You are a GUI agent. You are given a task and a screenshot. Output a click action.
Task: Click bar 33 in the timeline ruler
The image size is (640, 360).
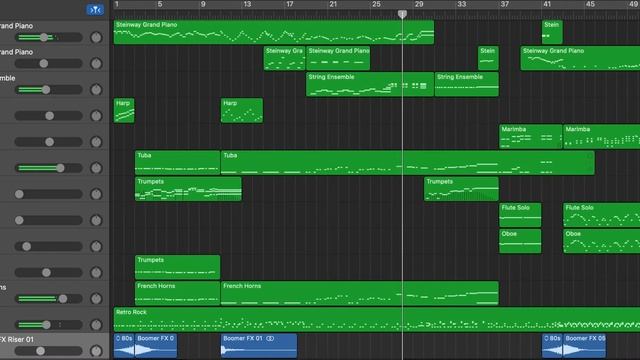pyautogui.click(x=462, y=4)
